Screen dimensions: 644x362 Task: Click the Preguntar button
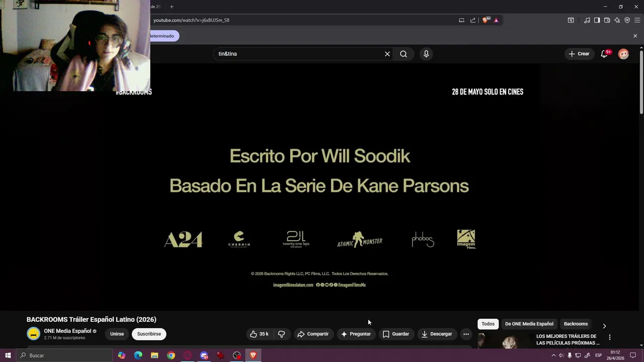coord(356,334)
